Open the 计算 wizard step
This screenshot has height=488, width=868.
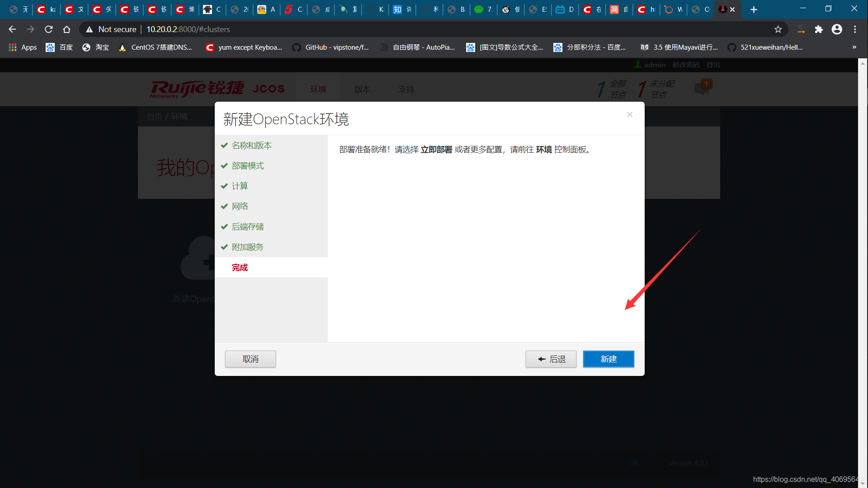point(271,186)
